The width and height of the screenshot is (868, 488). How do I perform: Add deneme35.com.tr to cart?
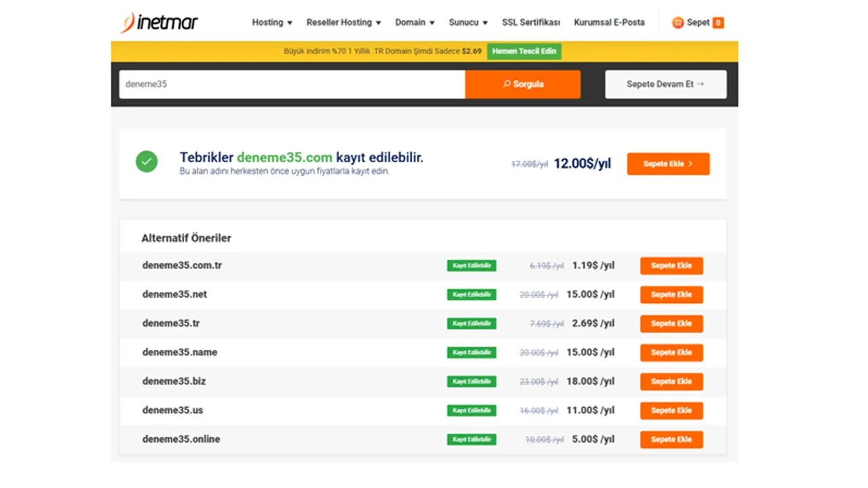pos(671,266)
